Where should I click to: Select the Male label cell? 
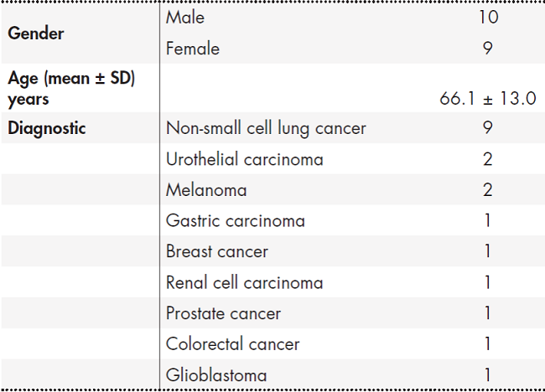coord(185,17)
